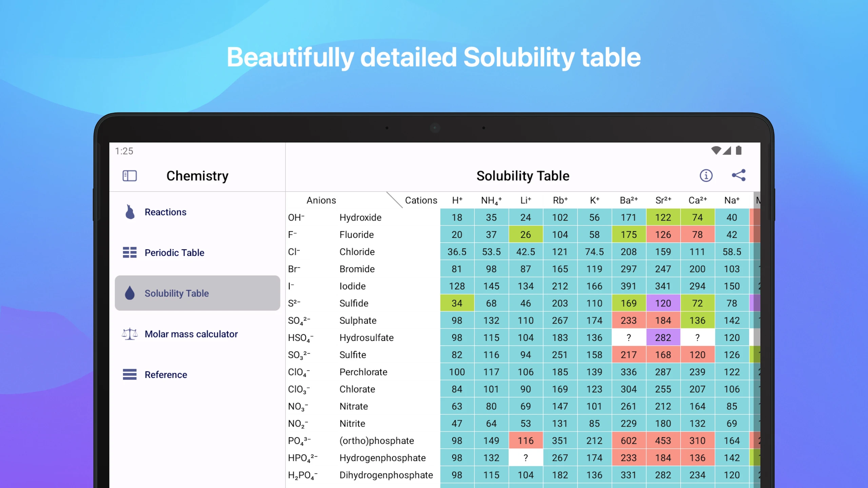Select the NH₄⁺ column header
The image size is (868, 488).
491,200
